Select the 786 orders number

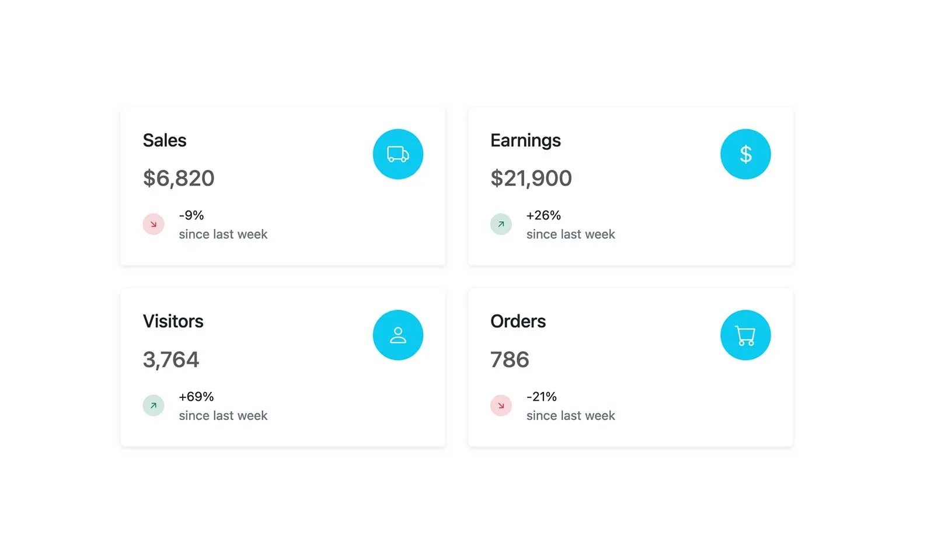click(x=509, y=360)
